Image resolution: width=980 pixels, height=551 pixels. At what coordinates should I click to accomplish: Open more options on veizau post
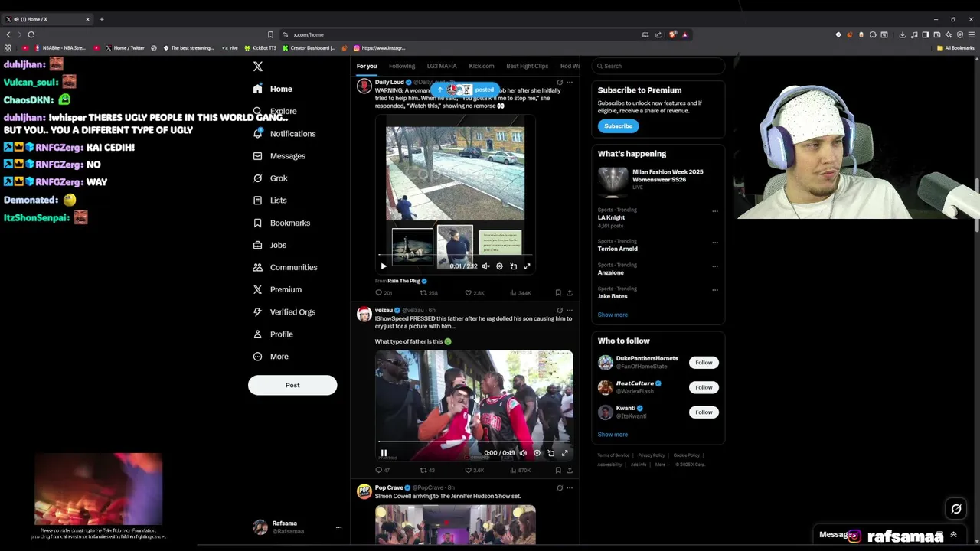pyautogui.click(x=569, y=310)
